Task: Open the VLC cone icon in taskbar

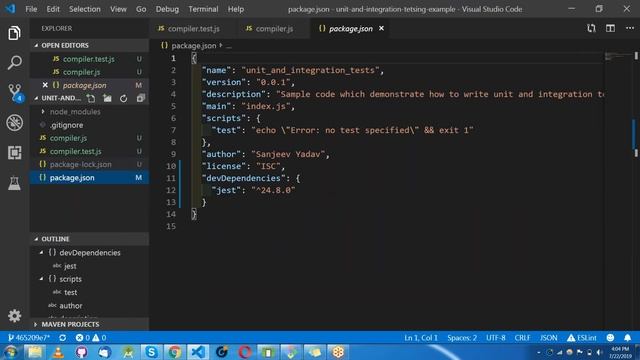Action: (58, 352)
